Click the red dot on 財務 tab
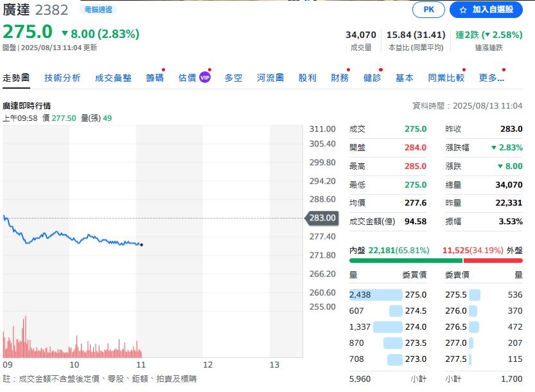The height and width of the screenshot is (392, 535). click(347, 69)
